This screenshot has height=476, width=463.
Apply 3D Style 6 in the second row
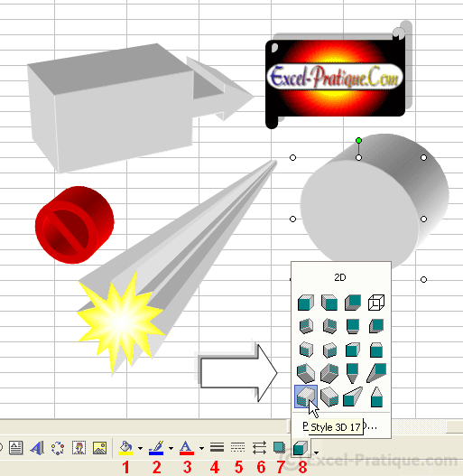point(329,326)
